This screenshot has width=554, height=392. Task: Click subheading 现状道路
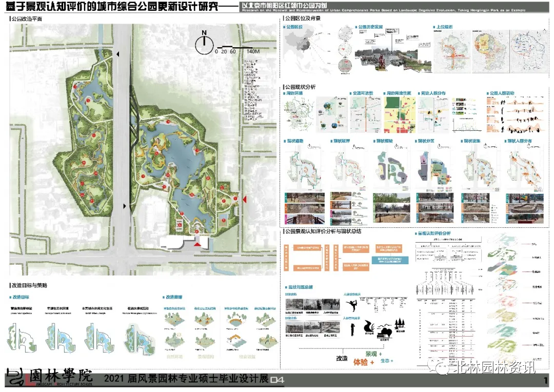pyautogui.click(x=294, y=141)
